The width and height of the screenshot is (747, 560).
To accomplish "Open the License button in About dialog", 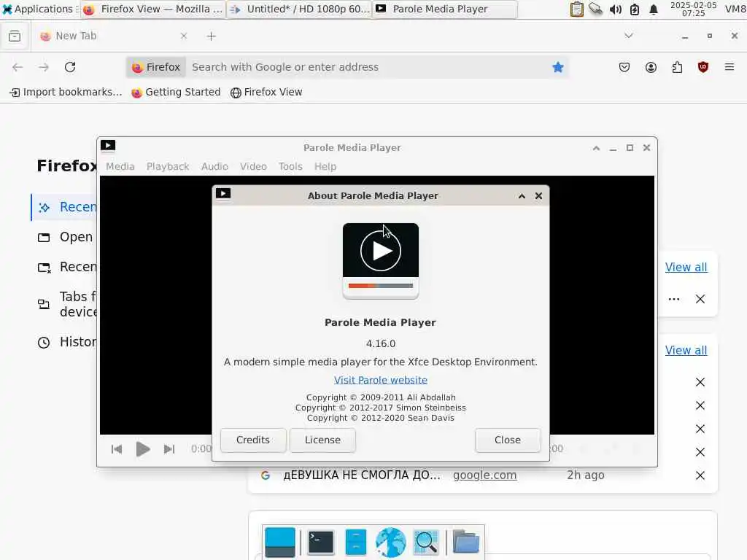I will (x=322, y=440).
